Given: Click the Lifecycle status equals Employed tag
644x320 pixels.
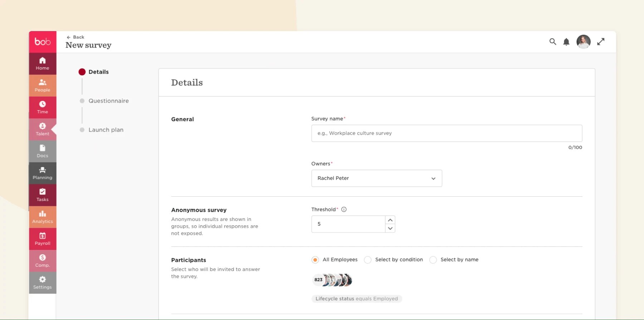Looking at the screenshot, I should coord(356,299).
